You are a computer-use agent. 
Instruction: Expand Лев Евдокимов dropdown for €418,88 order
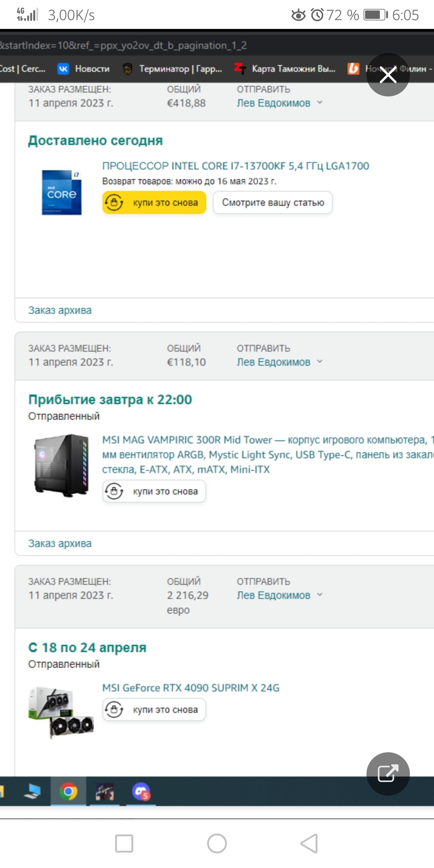tap(279, 103)
